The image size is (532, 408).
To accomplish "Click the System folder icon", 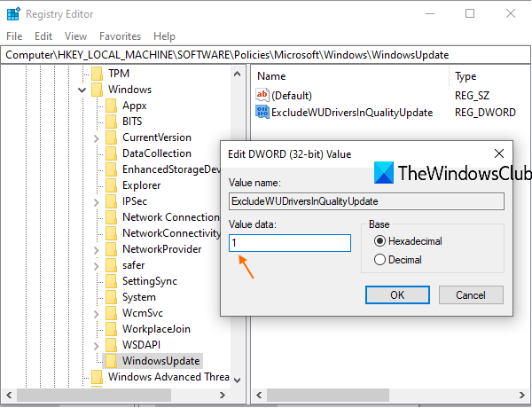I will 111,297.
